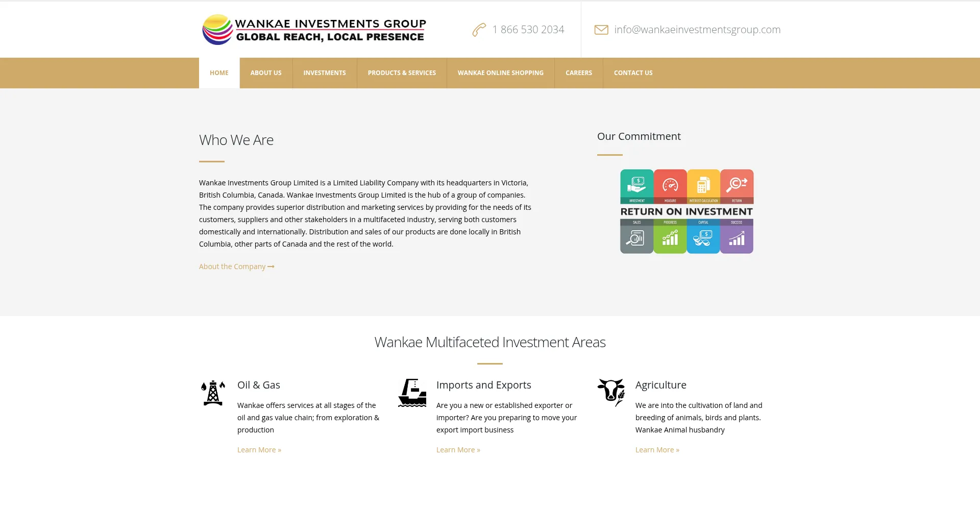The height and width of the screenshot is (507, 980).
Task: Click the Return on Investment graphic
Action: click(687, 211)
